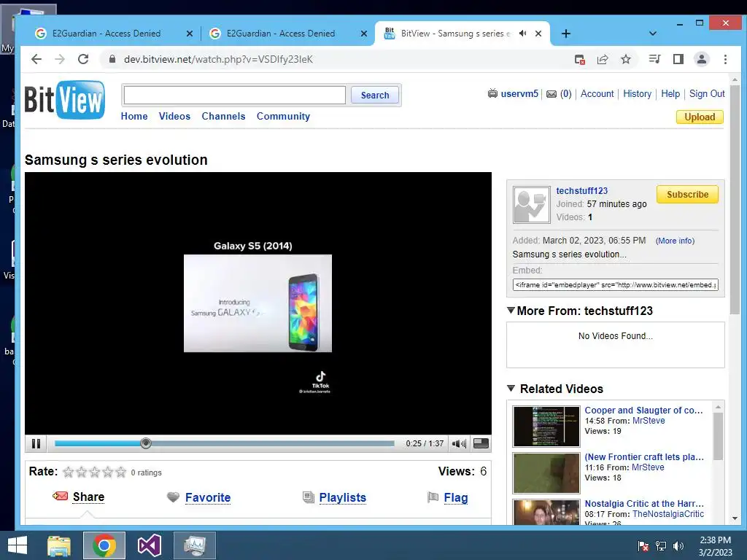Open Nostalgia Critic at the Harr... link
The width and height of the screenshot is (747, 560).
pyautogui.click(x=644, y=504)
